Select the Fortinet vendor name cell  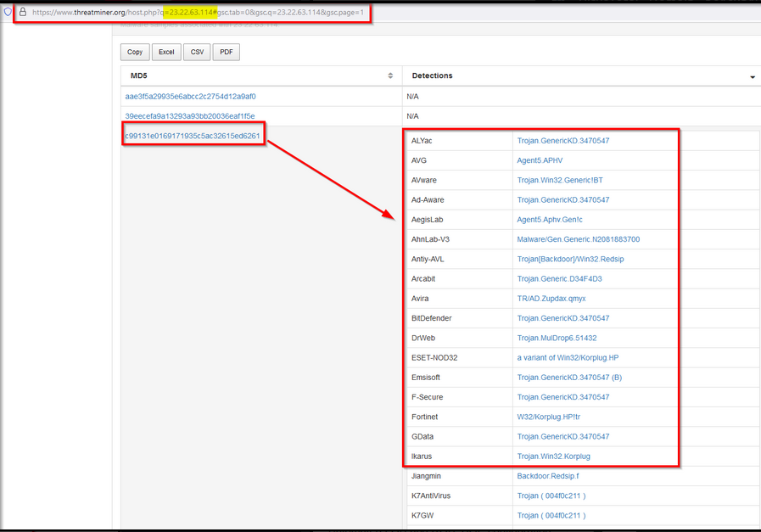460,417
